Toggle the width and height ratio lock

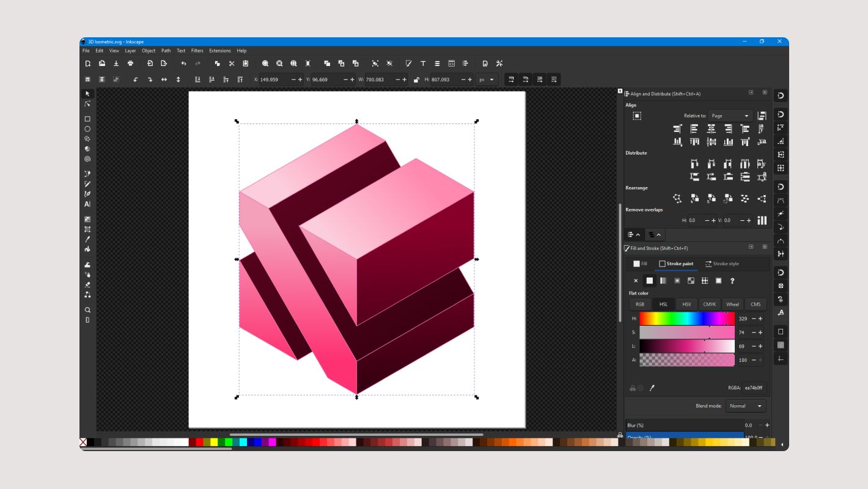pos(416,79)
